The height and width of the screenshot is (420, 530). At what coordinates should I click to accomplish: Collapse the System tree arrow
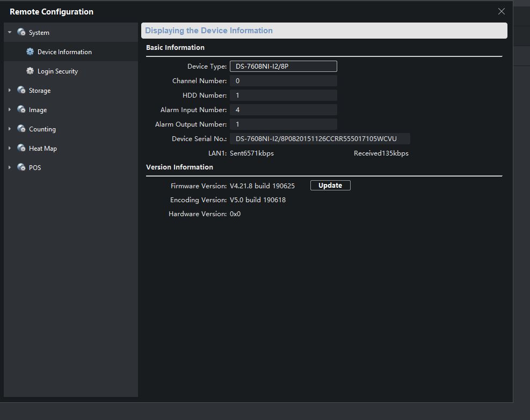10,33
